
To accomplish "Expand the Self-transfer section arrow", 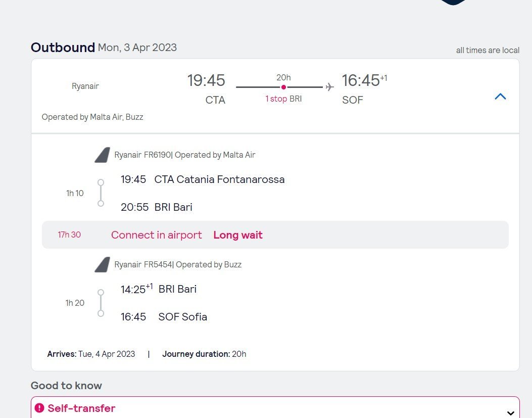I will pyautogui.click(x=511, y=413).
